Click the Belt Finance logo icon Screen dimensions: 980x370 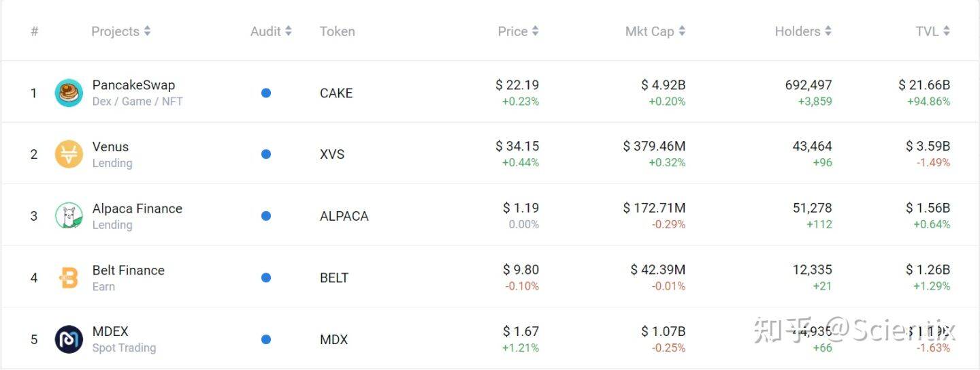(x=69, y=277)
